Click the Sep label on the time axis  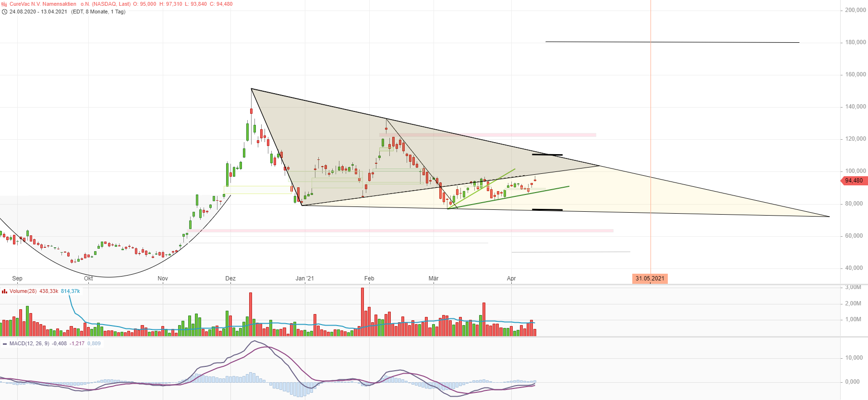[x=17, y=279]
